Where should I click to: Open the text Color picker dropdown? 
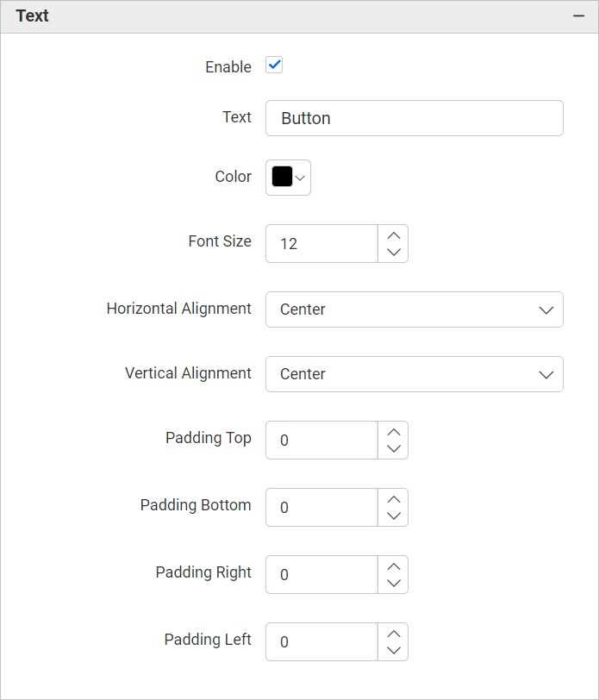[299, 178]
